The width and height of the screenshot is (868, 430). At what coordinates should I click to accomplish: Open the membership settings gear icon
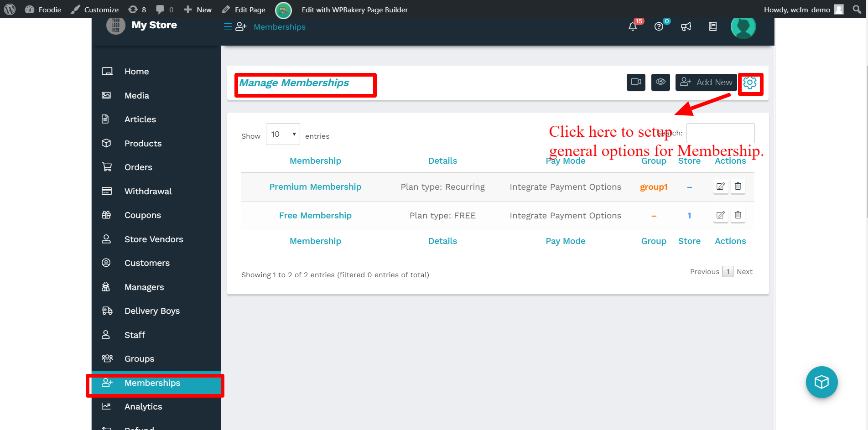tap(750, 83)
